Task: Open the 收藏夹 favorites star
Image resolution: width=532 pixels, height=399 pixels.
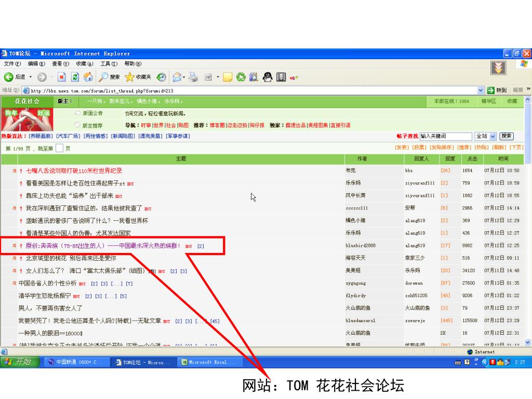Action: [137, 77]
